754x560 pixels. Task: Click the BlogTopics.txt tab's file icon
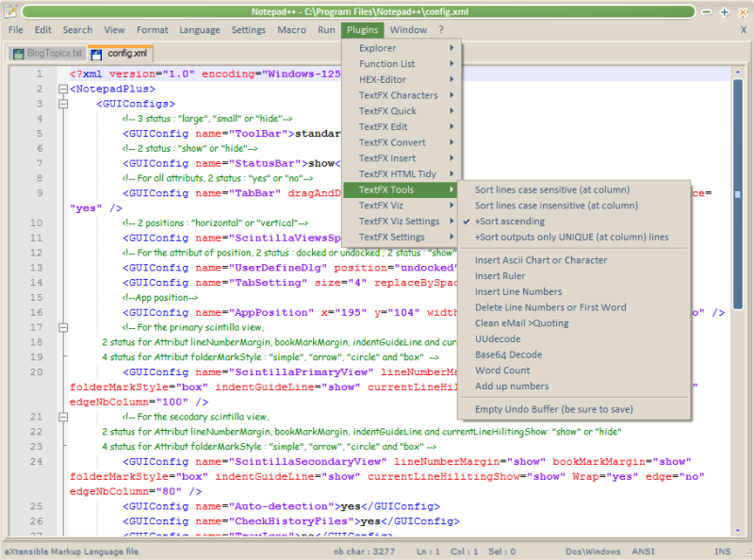(x=17, y=54)
